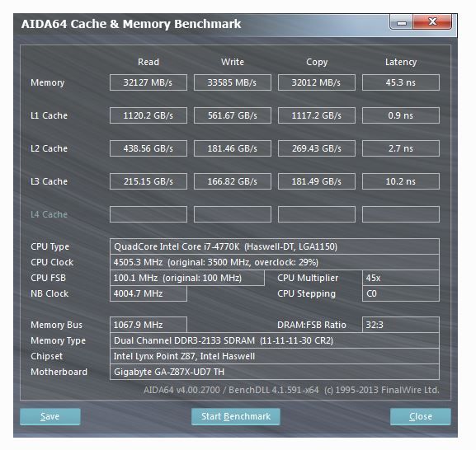
Task: Select L1 Cache Latency 0.9 ns
Action: [401, 115]
